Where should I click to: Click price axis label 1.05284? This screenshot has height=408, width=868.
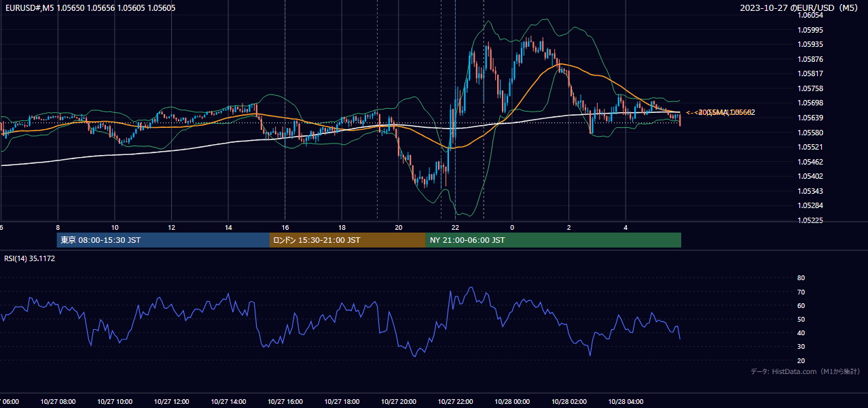810,205
